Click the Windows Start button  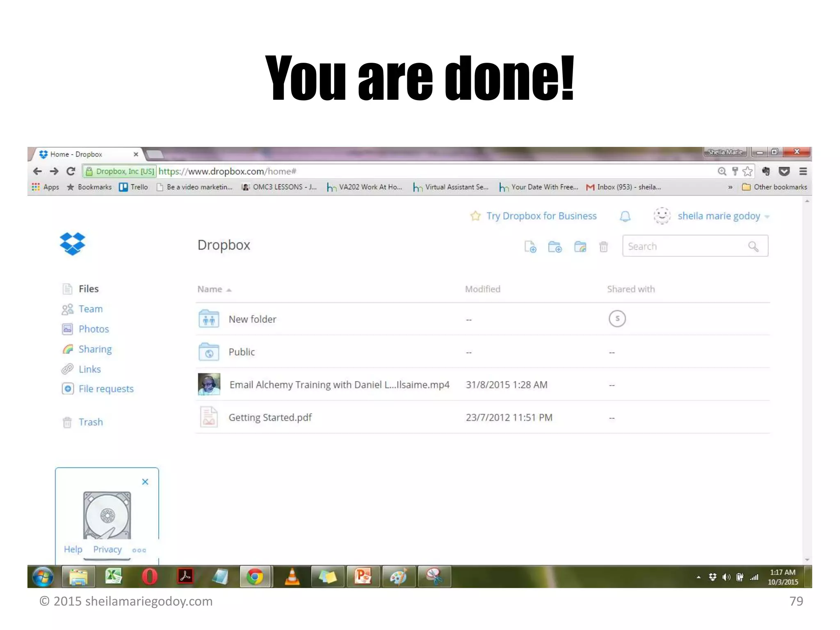point(43,577)
